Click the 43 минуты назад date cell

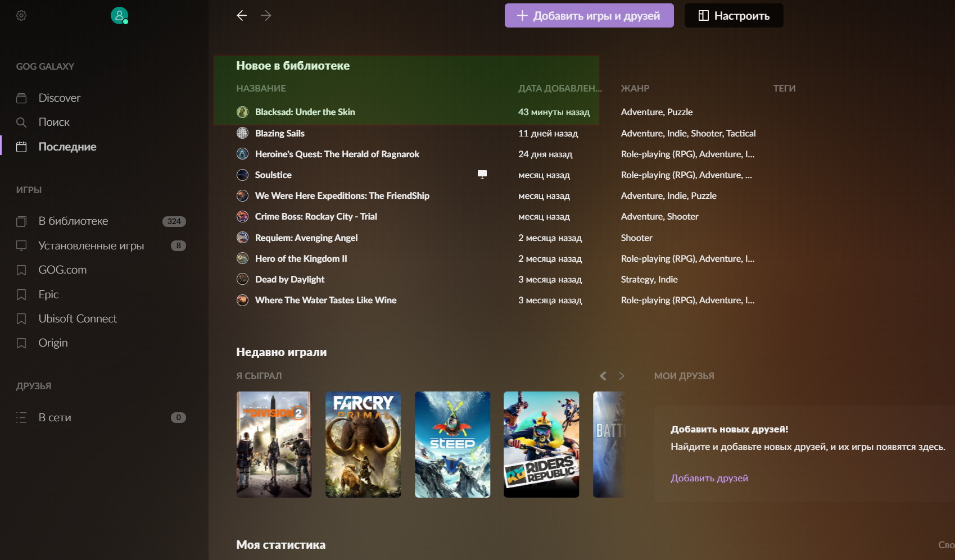[554, 112]
